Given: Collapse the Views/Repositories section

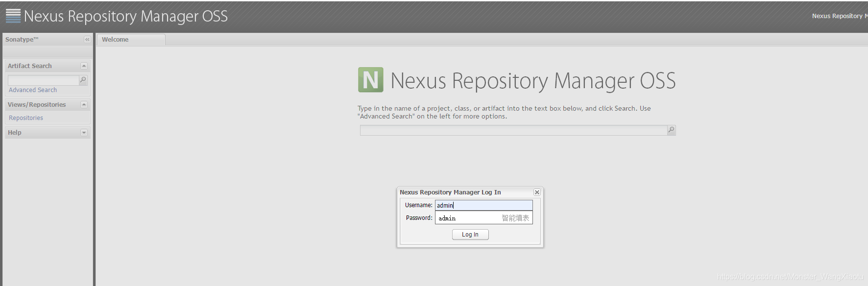Looking at the screenshot, I should [84, 104].
